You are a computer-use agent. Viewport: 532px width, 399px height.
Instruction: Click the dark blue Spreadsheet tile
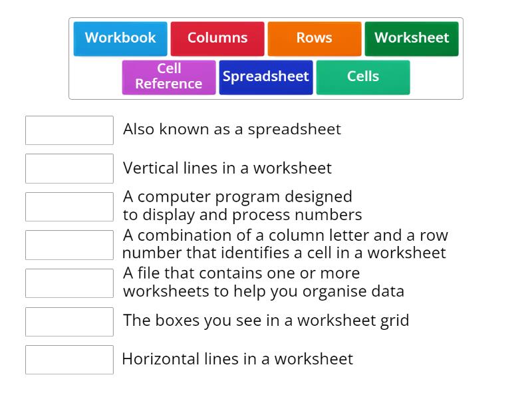[266, 77]
